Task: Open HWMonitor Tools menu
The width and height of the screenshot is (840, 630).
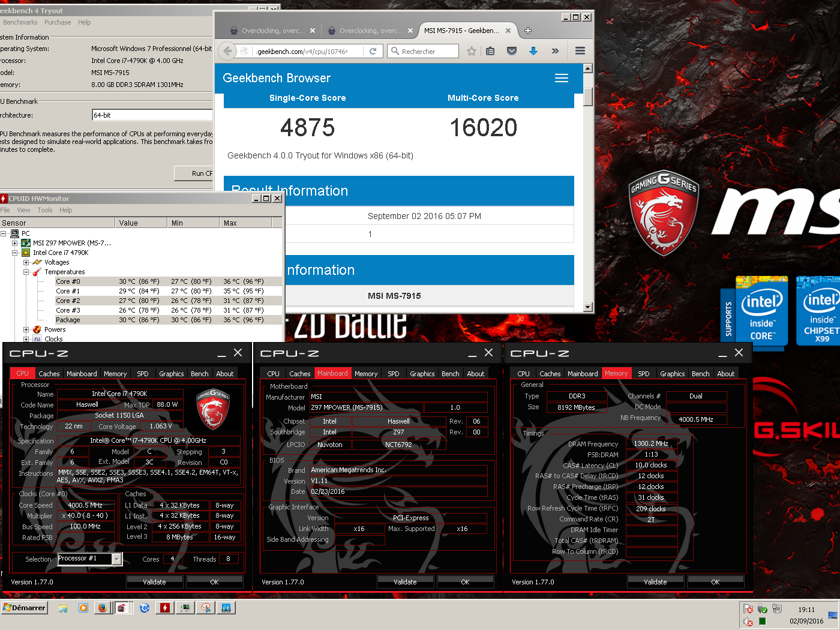Action: click(45, 210)
